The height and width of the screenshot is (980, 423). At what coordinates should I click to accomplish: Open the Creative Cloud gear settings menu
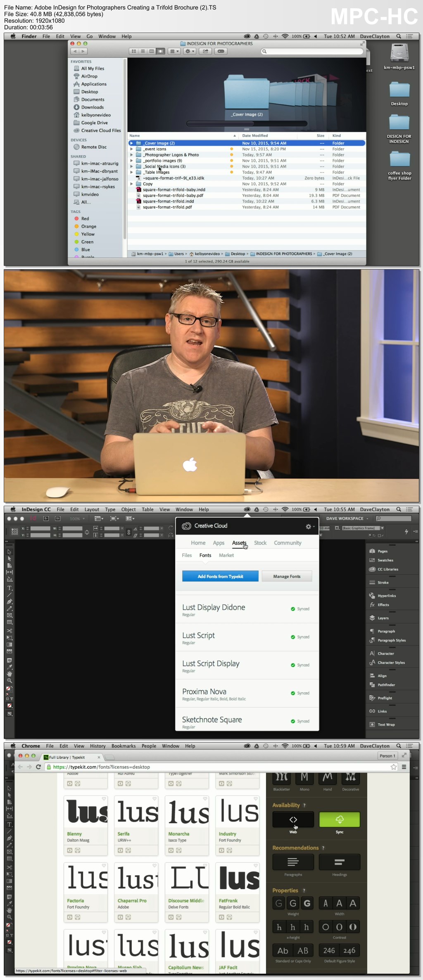[x=309, y=526]
